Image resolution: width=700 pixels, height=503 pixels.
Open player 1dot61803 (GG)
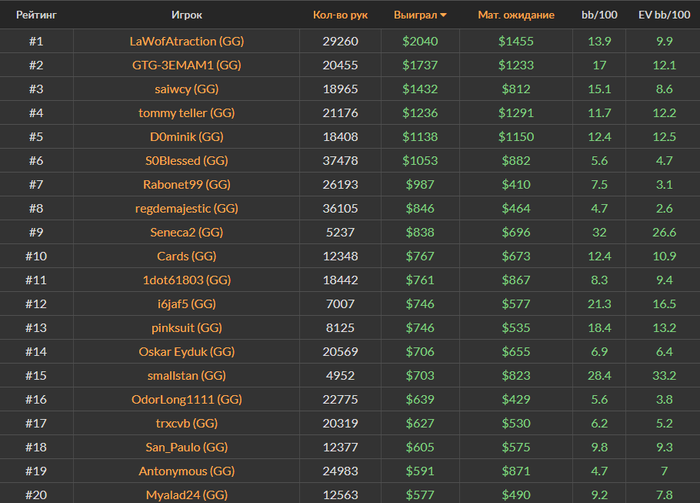[x=187, y=280]
